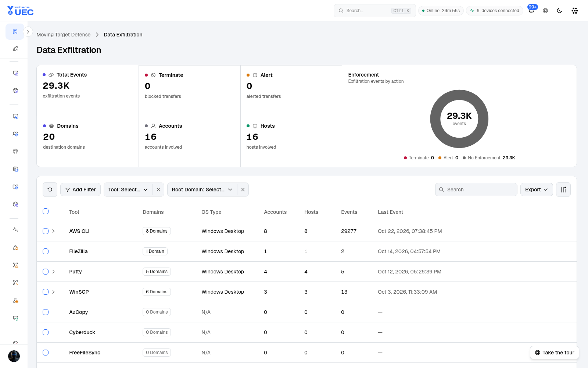This screenshot has height=368, width=588.
Task: Select the WinSCP row checkbox
Action: (46, 292)
